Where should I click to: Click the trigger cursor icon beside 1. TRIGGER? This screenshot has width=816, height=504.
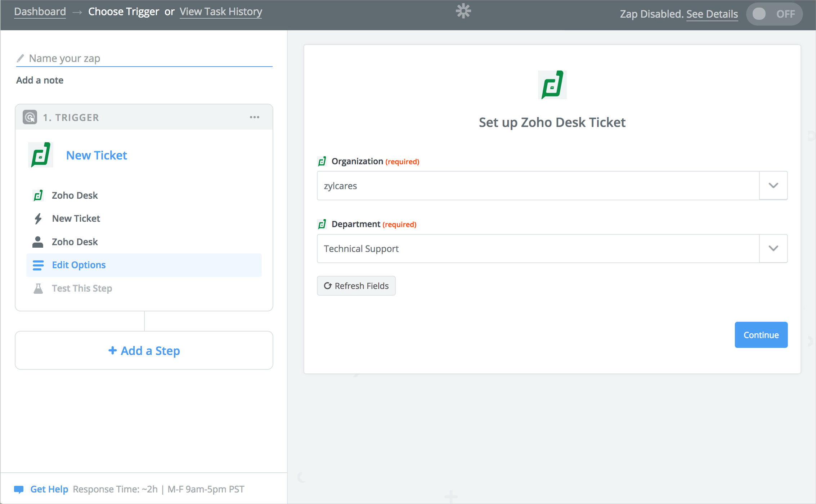[x=30, y=117]
